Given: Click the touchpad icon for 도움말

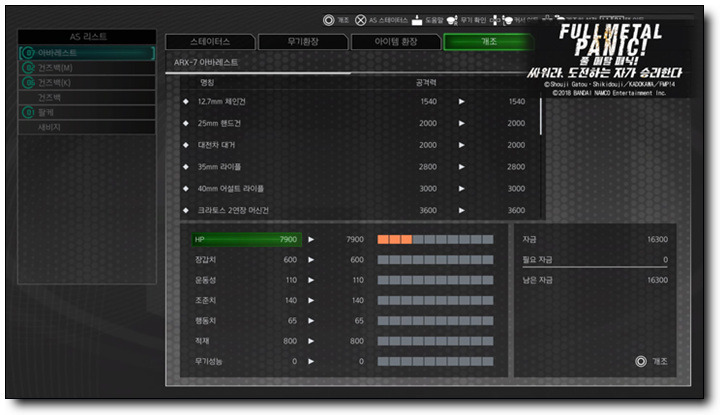Looking at the screenshot, I should [x=417, y=20].
